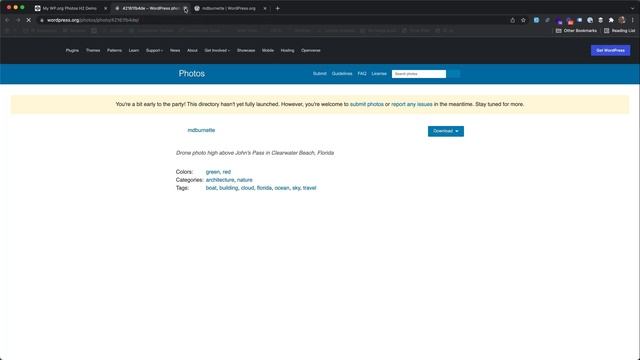Open Chrome three-dot menu
Screen dimensions: 640x360
point(633,20)
